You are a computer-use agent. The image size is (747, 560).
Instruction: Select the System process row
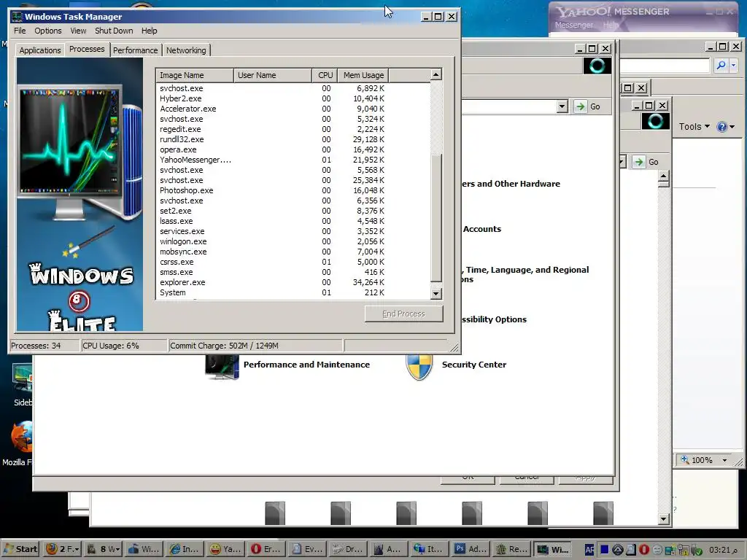tap(293, 293)
